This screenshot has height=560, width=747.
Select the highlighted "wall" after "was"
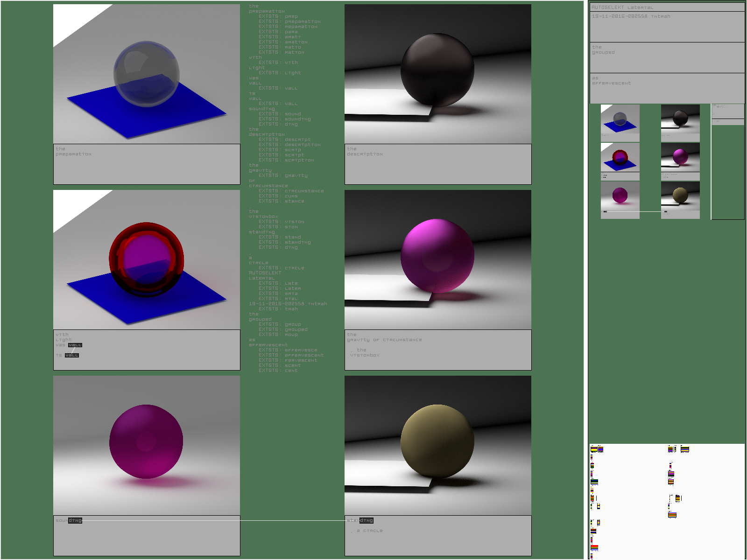[75, 345]
